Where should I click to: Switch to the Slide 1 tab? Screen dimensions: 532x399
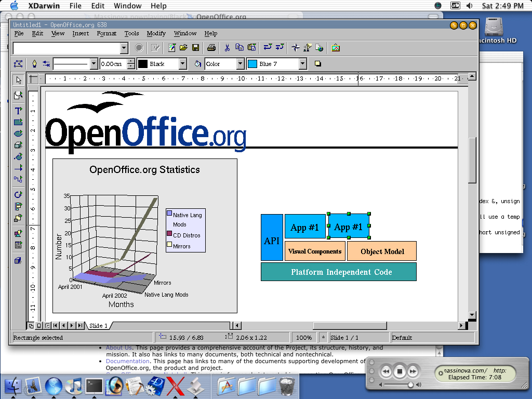(99, 326)
